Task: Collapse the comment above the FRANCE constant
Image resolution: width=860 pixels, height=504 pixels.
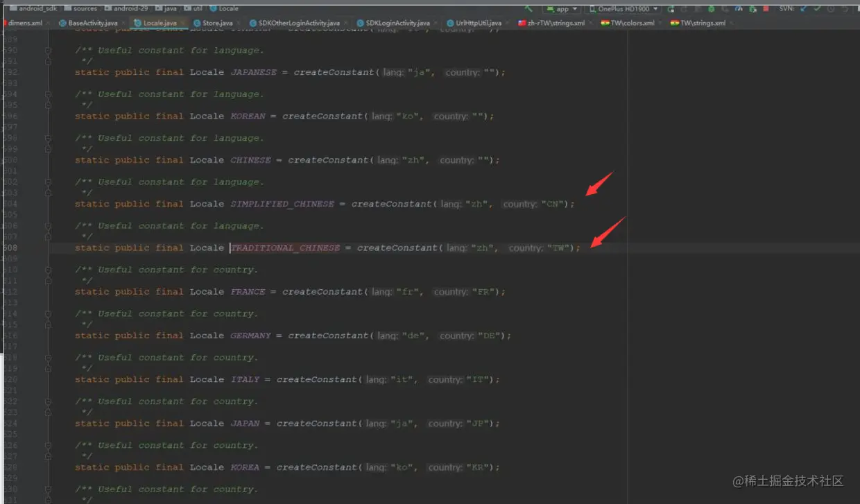Action: click(48, 270)
